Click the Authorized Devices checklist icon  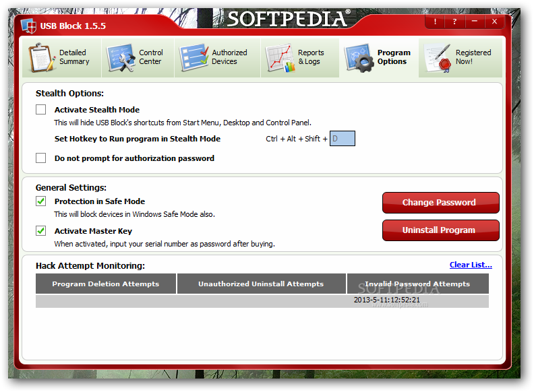coord(194,57)
